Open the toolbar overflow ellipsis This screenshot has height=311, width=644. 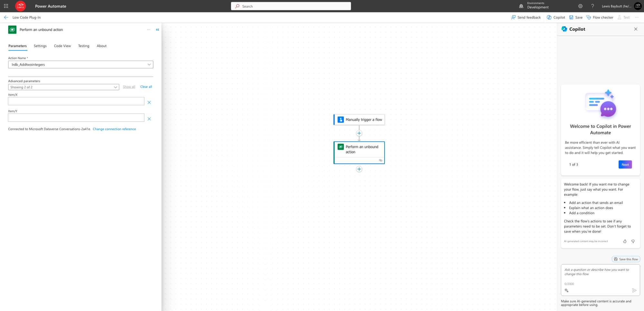tap(637, 17)
